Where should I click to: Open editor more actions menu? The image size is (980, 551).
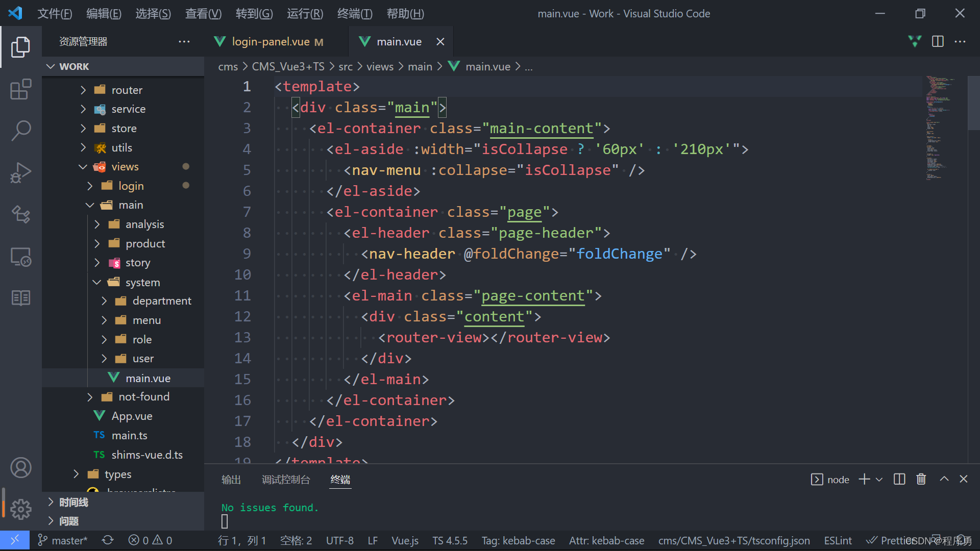click(x=960, y=41)
